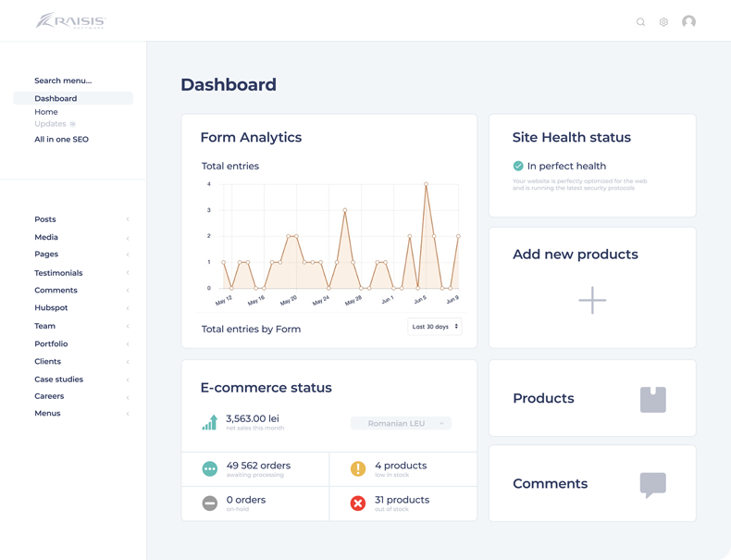Expand the Portfolio menu chevron

tap(128, 344)
